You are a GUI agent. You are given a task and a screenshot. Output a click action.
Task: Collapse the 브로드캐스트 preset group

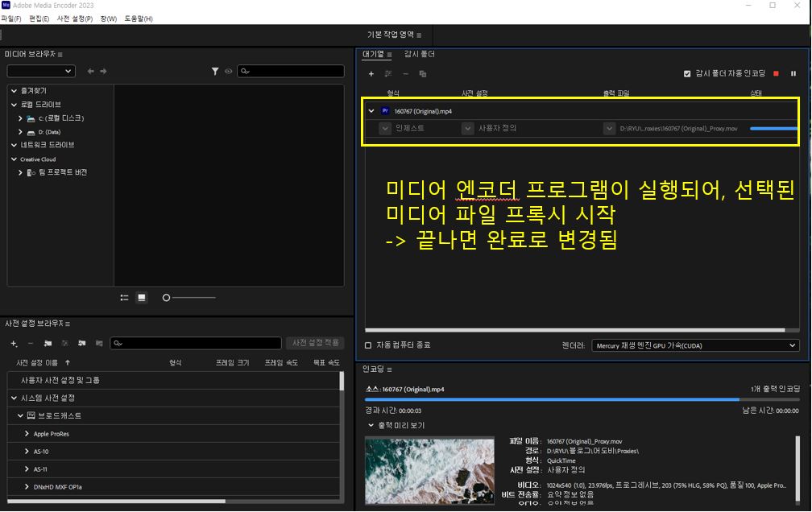click(20, 415)
